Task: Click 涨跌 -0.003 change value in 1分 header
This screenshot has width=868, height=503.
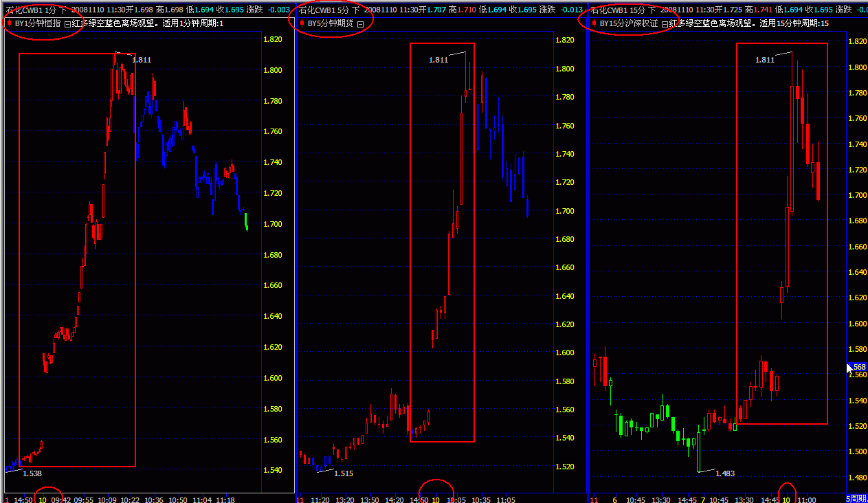Action: 267,10
